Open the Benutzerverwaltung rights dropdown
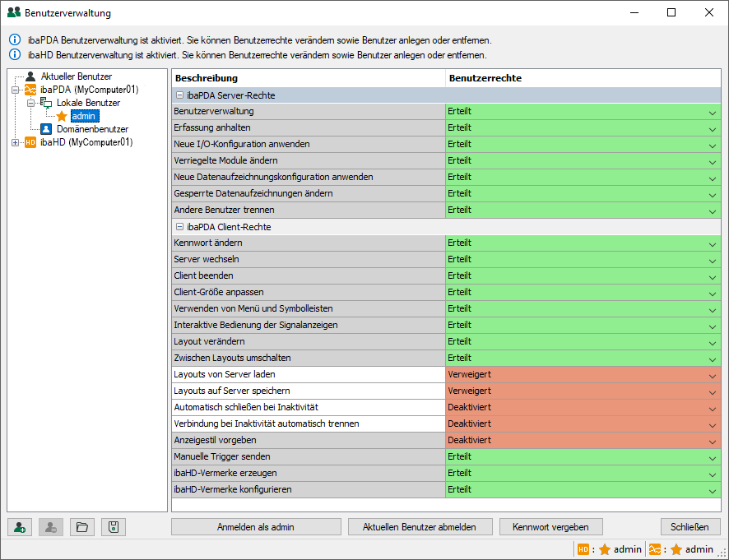Screen dimensions: 729x560 (x=712, y=112)
